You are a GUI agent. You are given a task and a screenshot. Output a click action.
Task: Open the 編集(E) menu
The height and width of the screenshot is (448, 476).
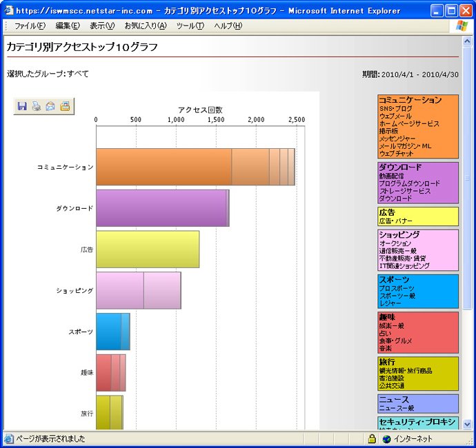[x=68, y=26]
